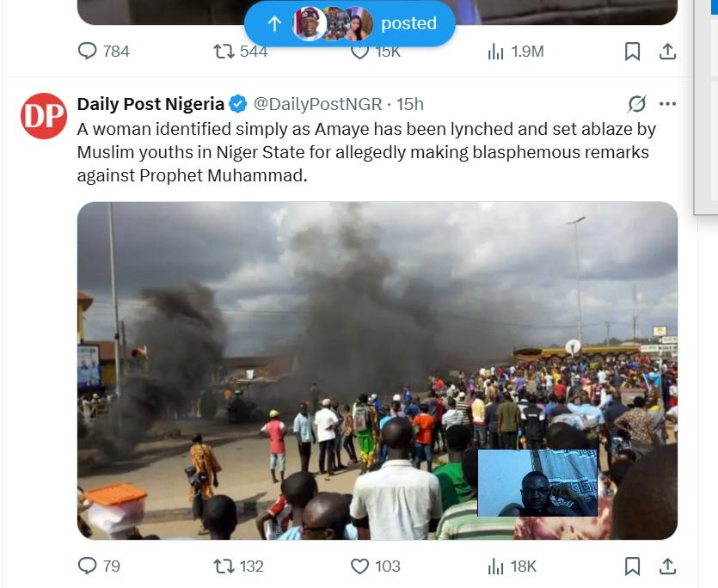The image size is (718, 588).
Task: View analytics showing 18K views
Action: click(496, 566)
